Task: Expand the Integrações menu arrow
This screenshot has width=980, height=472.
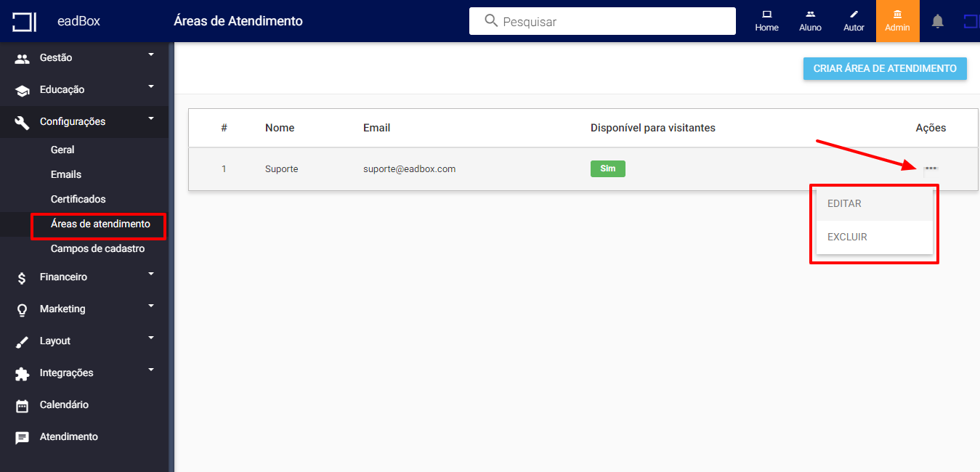Action: click(x=151, y=370)
